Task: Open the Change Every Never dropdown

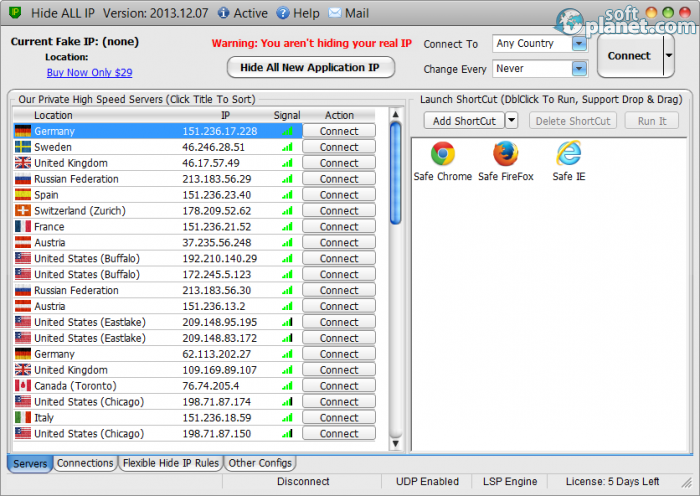Action: point(579,69)
